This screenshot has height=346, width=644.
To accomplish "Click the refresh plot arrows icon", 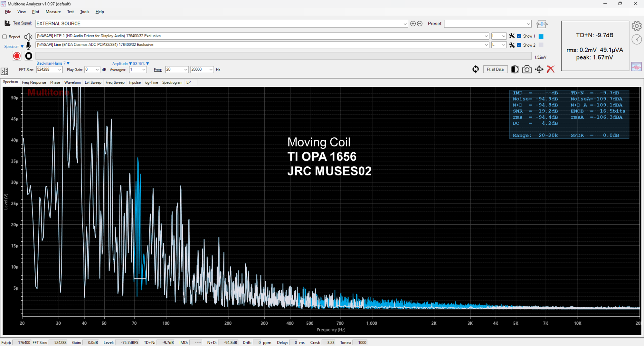I will (476, 69).
